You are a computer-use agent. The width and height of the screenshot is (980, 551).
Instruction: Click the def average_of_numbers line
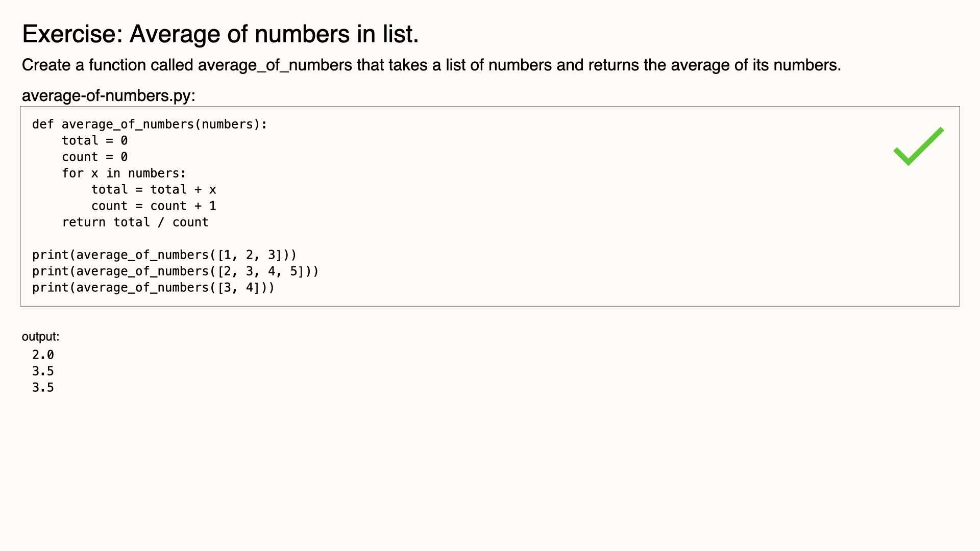(150, 124)
